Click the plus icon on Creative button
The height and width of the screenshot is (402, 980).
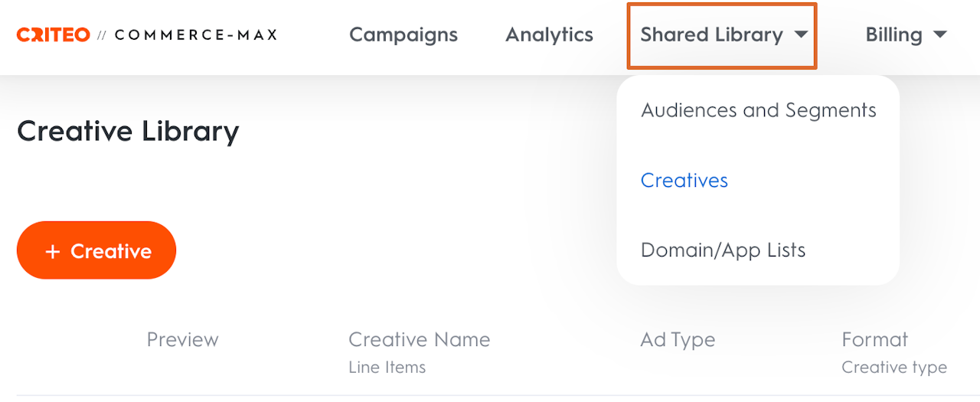(52, 251)
